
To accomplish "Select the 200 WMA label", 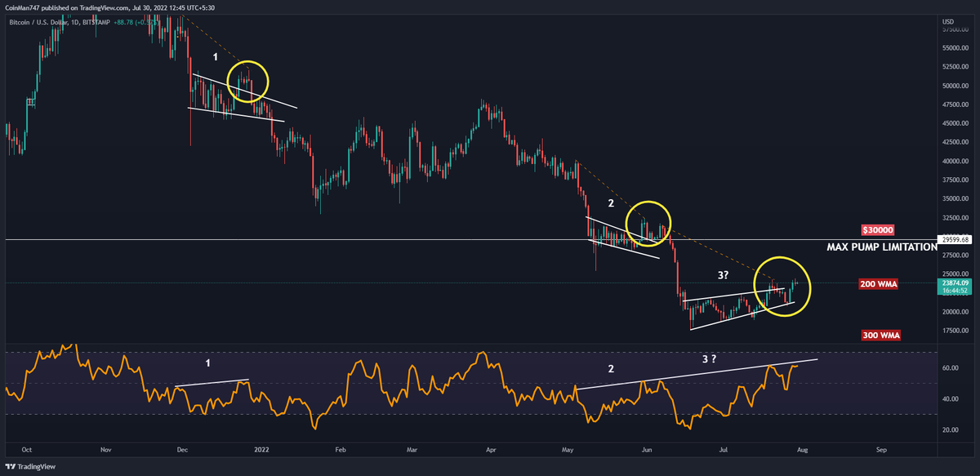I will [876, 284].
